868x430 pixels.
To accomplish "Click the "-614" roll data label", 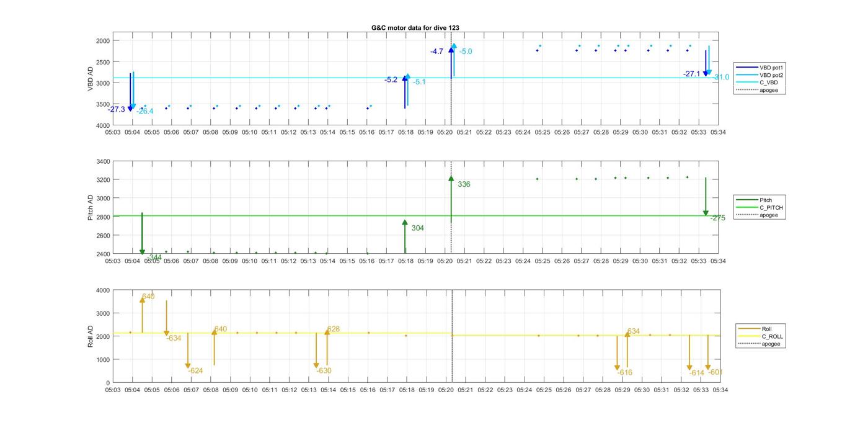I will point(697,372).
